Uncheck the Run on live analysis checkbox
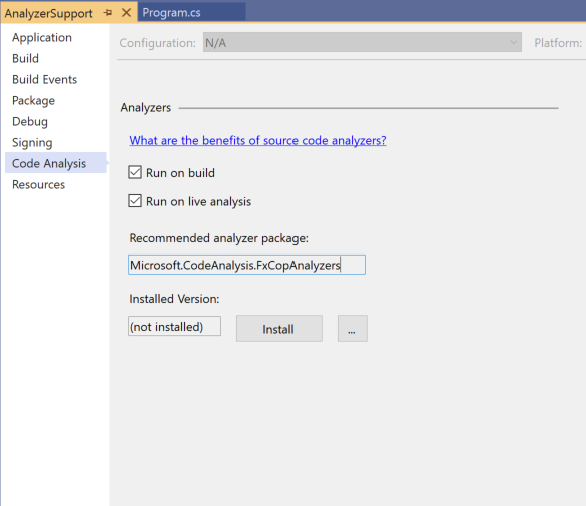 [x=135, y=201]
